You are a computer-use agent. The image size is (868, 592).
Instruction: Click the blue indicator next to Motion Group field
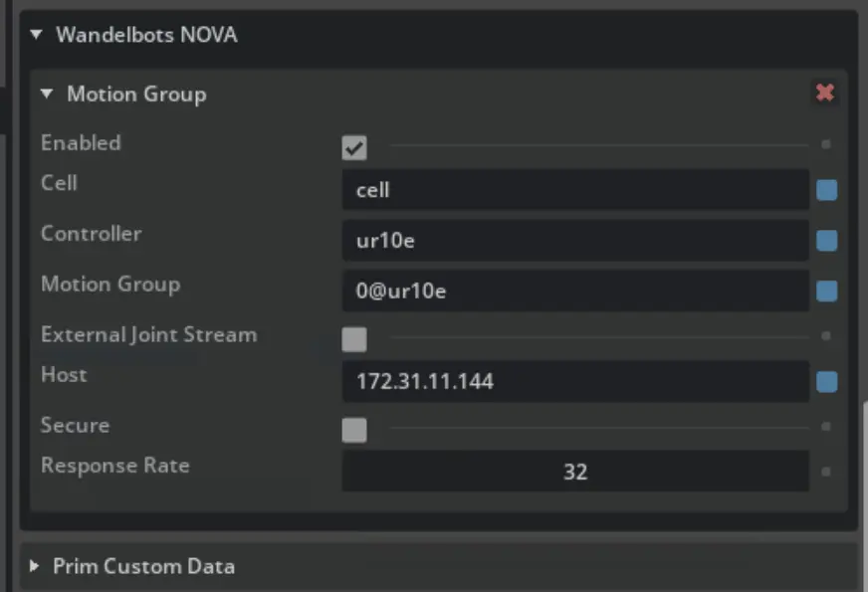click(826, 291)
